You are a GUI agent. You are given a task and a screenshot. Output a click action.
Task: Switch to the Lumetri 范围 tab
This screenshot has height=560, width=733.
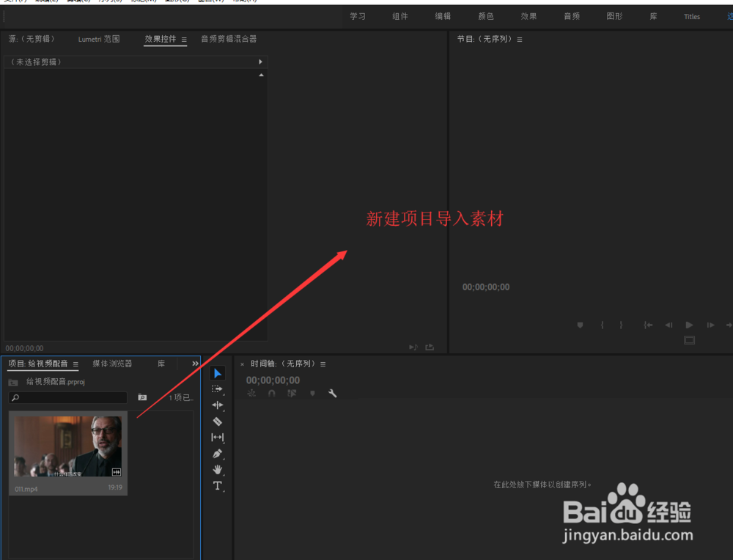point(99,40)
